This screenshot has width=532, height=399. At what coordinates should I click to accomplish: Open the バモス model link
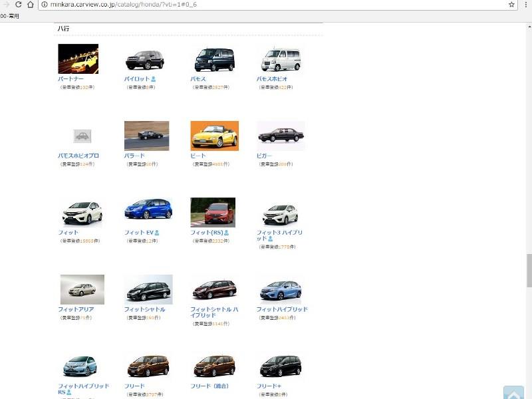(198, 79)
